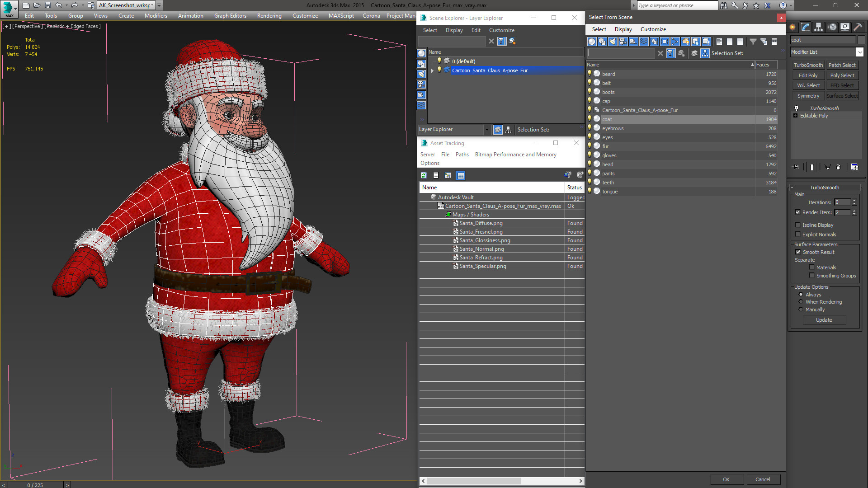Open Help dropdown arrow near question mark
The image size is (868, 488).
[x=790, y=5]
